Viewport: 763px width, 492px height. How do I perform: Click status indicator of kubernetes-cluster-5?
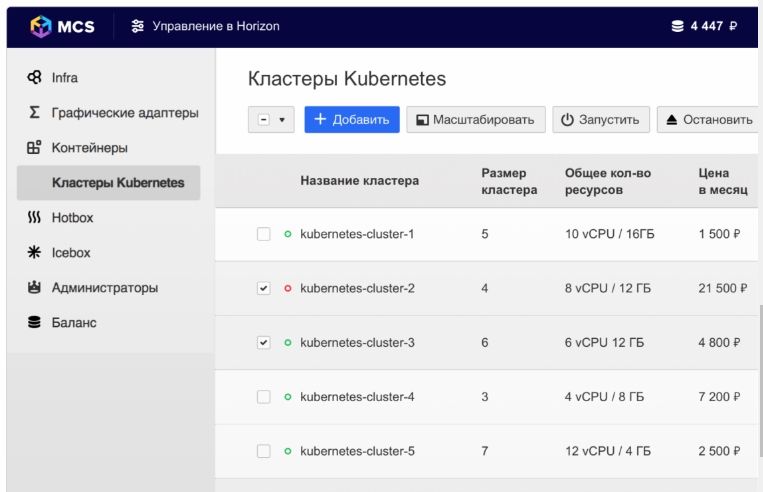click(x=288, y=451)
